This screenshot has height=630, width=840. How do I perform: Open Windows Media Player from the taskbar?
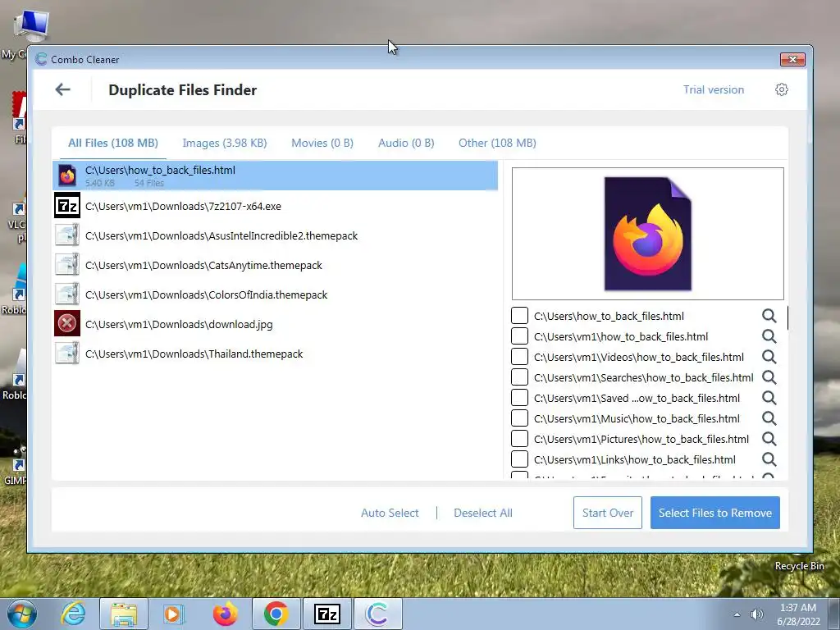coord(174,614)
